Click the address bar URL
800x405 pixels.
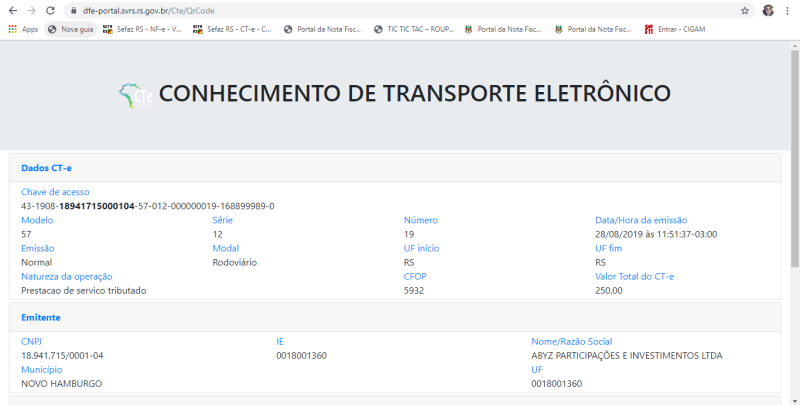tap(148, 11)
